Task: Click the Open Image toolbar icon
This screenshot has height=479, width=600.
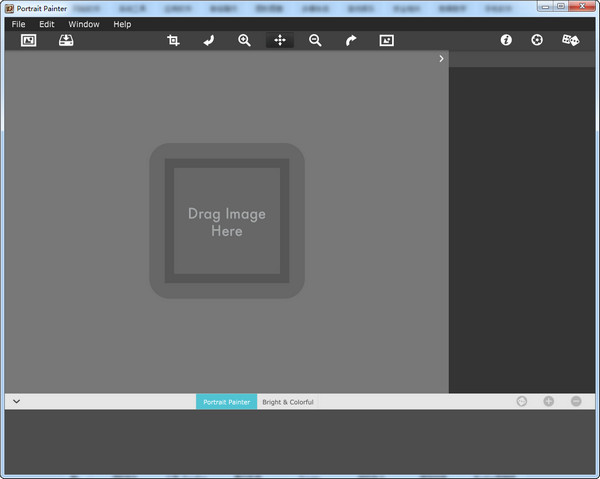Action: pyautogui.click(x=28, y=40)
